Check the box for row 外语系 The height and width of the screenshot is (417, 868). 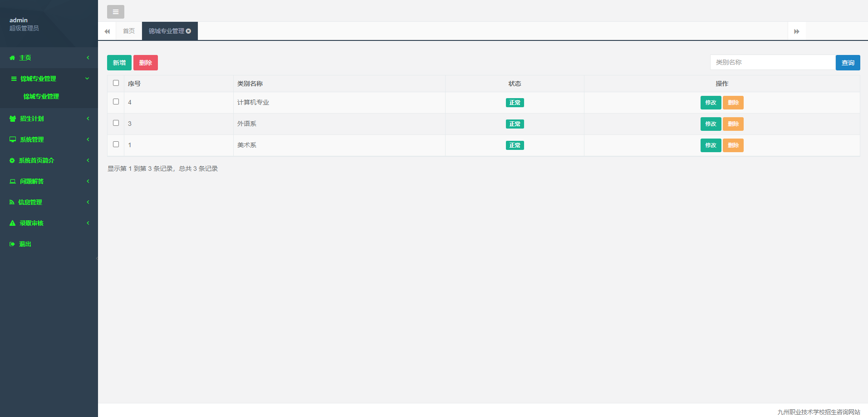pyautogui.click(x=116, y=123)
